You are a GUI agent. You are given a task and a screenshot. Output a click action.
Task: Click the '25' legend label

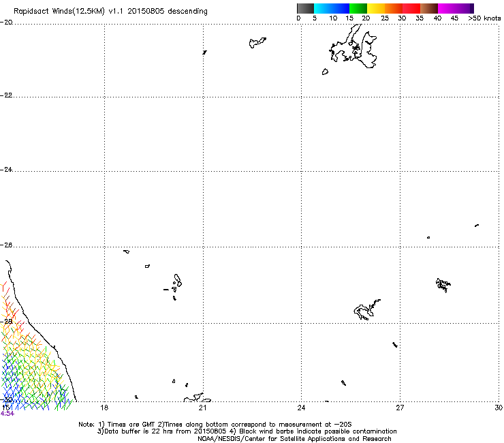pos(385,18)
